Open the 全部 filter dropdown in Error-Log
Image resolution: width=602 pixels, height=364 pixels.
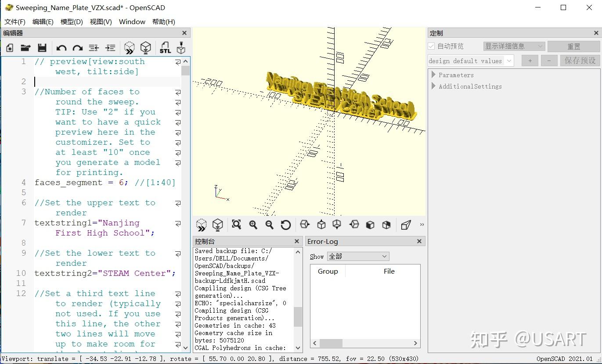[358, 256]
